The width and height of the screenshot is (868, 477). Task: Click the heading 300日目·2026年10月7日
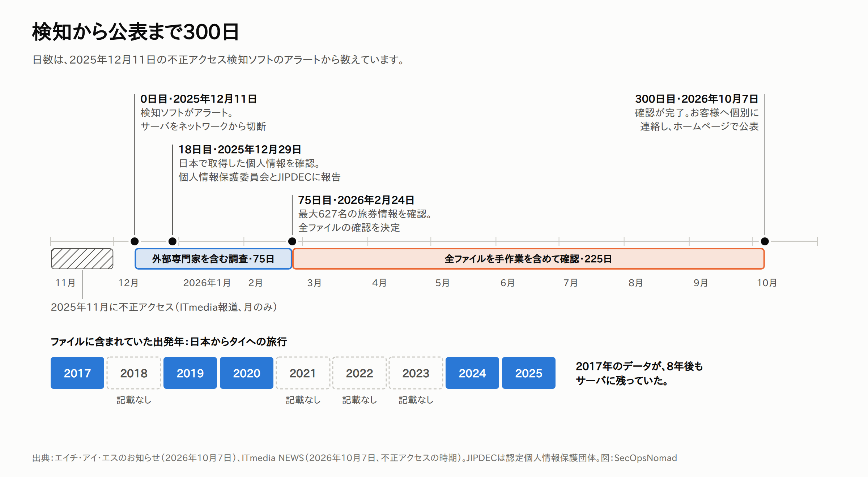click(x=697, y=99)
